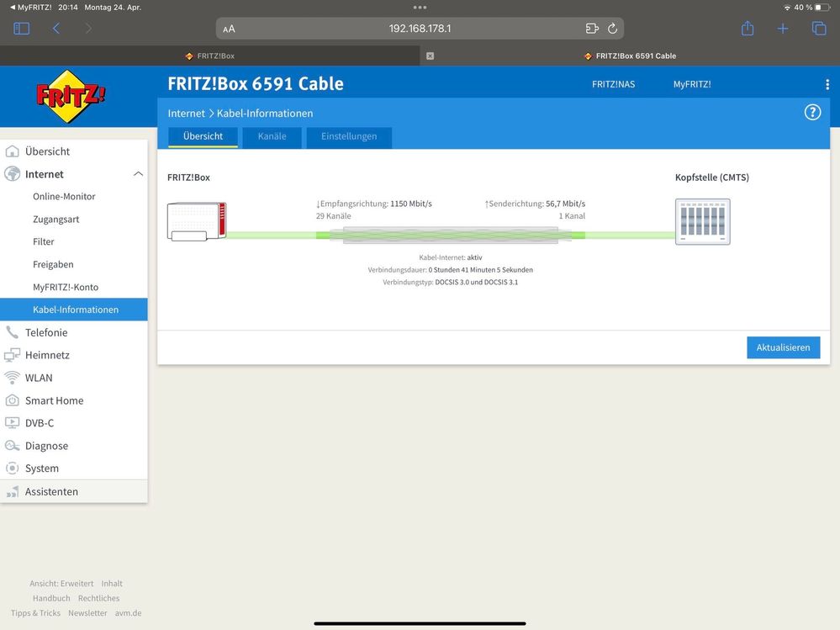Image resolution: width=840 pixels, height=630 pixels.
Task: Open the avm.de footer link
Action: 128,613
